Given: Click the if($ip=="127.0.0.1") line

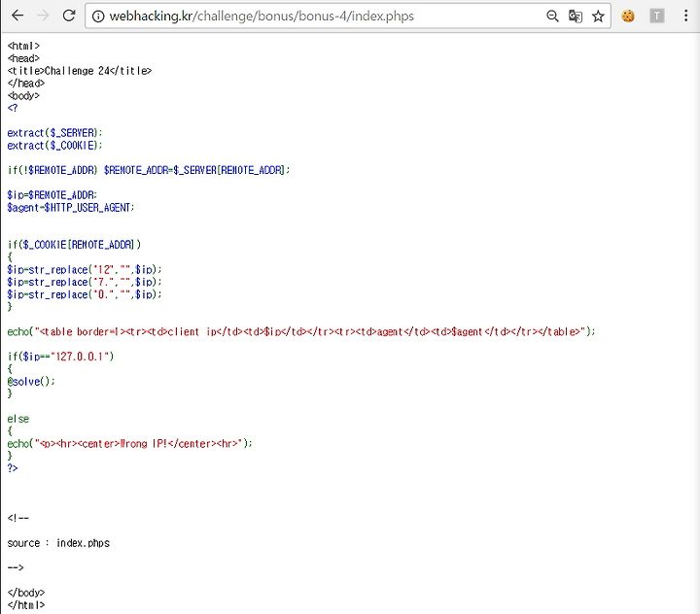Looking at the screenshot, I should [x=60, y=357].
